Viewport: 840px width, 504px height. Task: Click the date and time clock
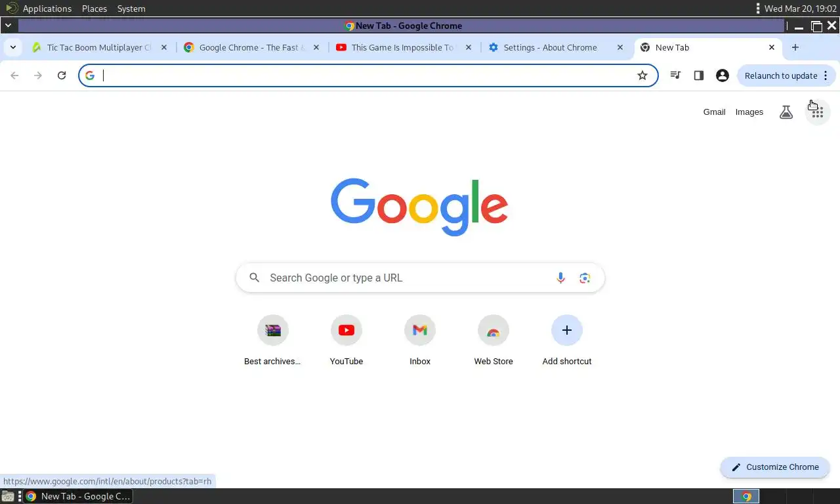point(801,9)
